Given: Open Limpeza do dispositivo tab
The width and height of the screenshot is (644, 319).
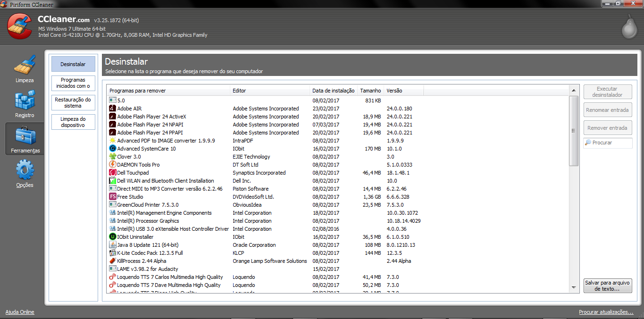Looking at the screenshot, I should 73,122.
